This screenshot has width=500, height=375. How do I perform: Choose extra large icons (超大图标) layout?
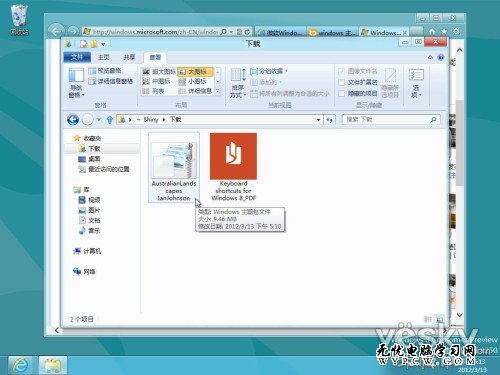[159, 71]
